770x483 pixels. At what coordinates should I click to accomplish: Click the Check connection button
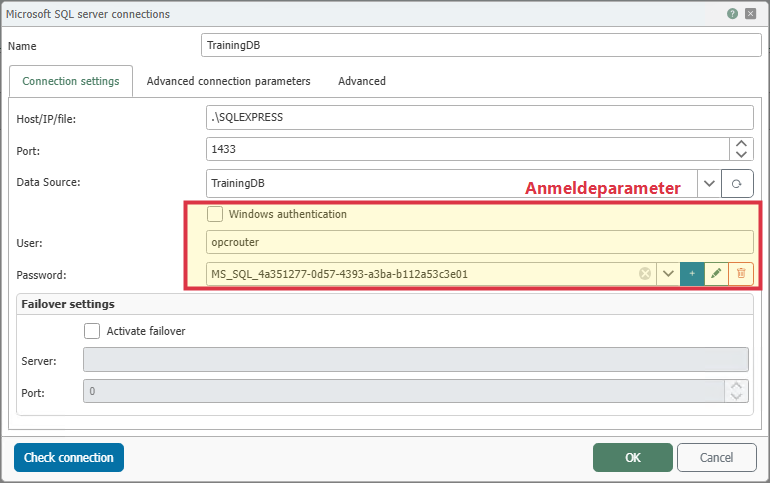tap(69, 457)
